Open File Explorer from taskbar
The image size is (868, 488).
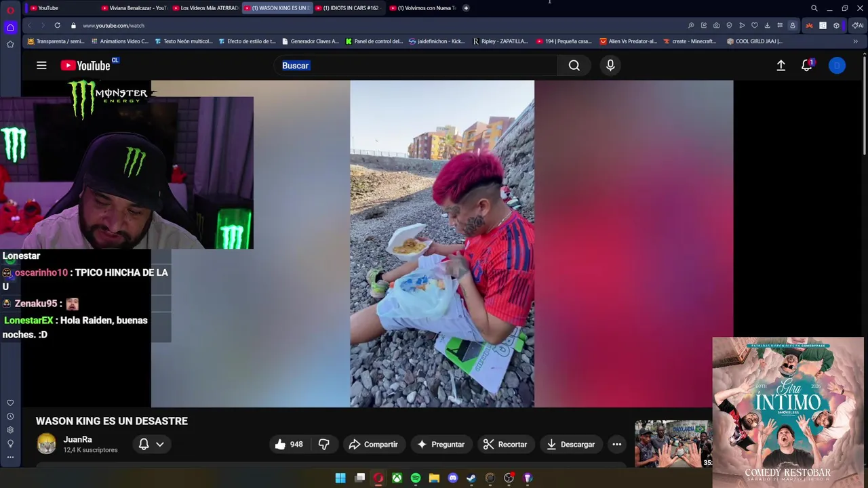point(434,478)
